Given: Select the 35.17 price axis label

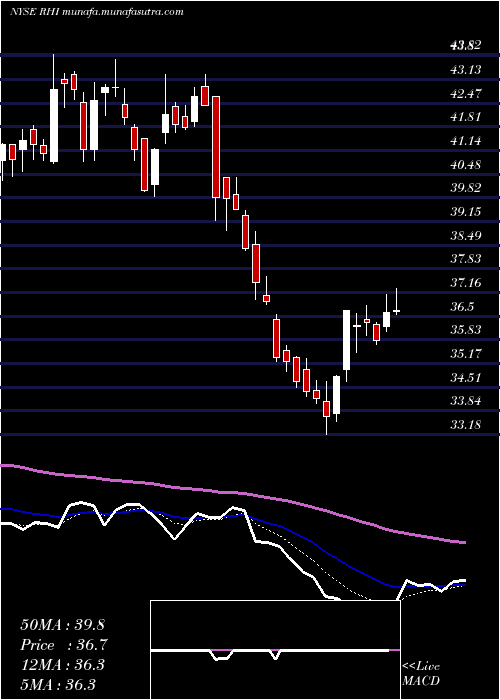Looking at the screenshot, I should (x=466, y=353).
